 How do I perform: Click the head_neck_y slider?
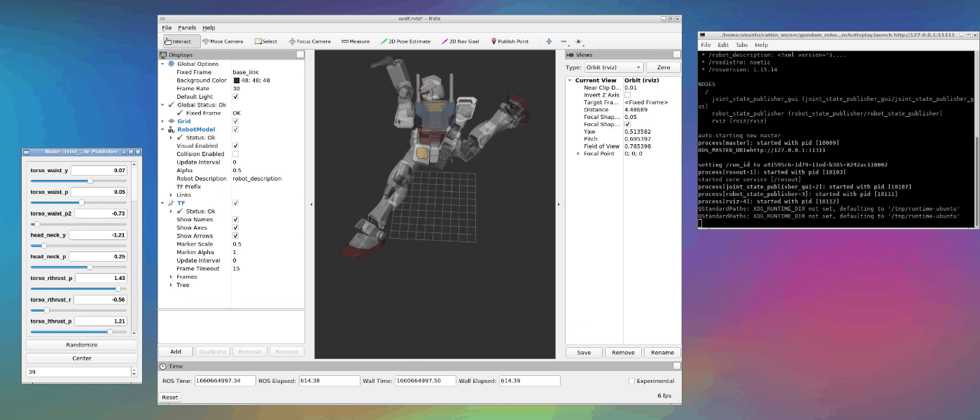point(78,246)
